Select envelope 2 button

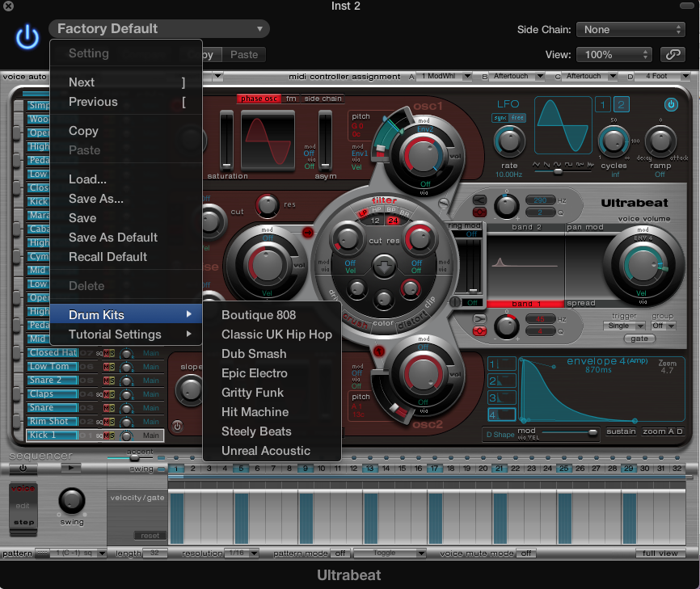tap(502, 381)
